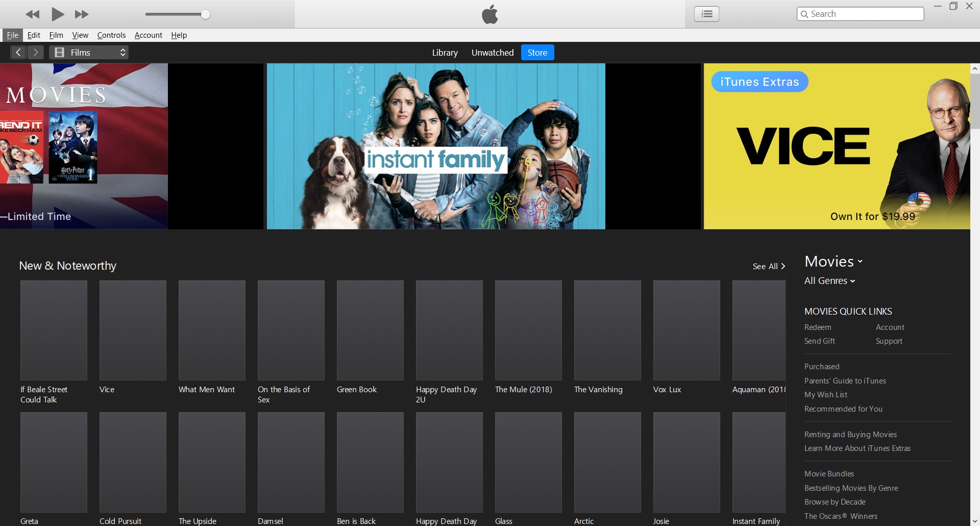This screenshot has height=526, width=980.
Task: Open Parents' Guide to iTunes
Action: [845, 381]
